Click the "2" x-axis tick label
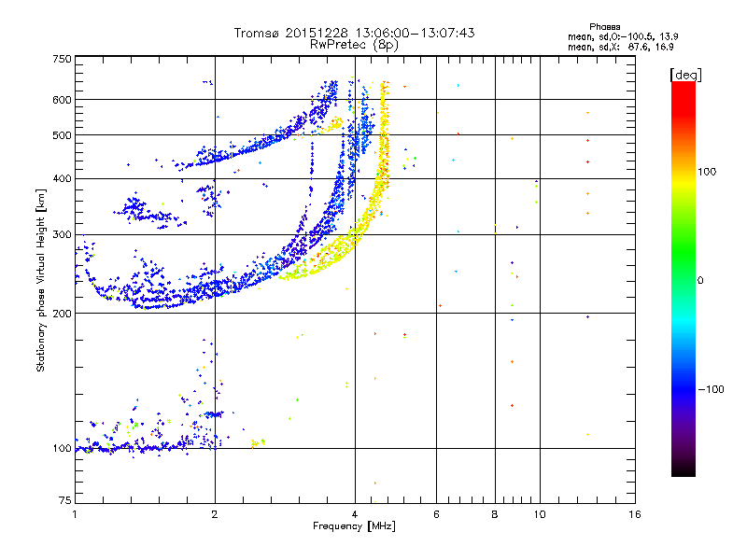Image resolution: width=747 pixels, height=560 pixels. [215, 514]
